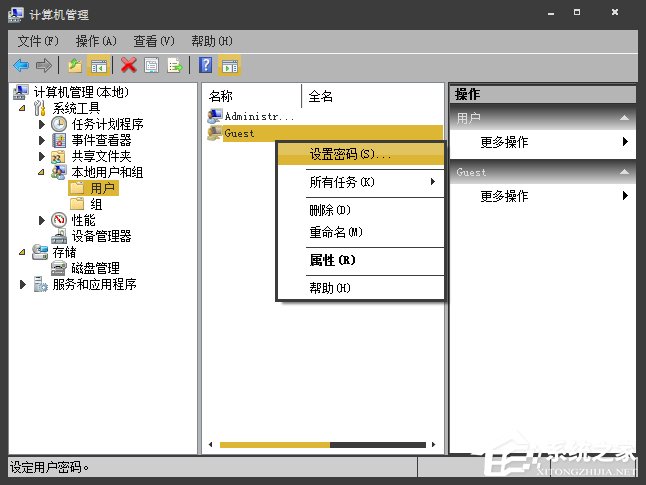Image resolution: width=646 pixels, height=485 pixels.
Task: Select 磁盘管理 in the tree
Action: click(95, 268)
